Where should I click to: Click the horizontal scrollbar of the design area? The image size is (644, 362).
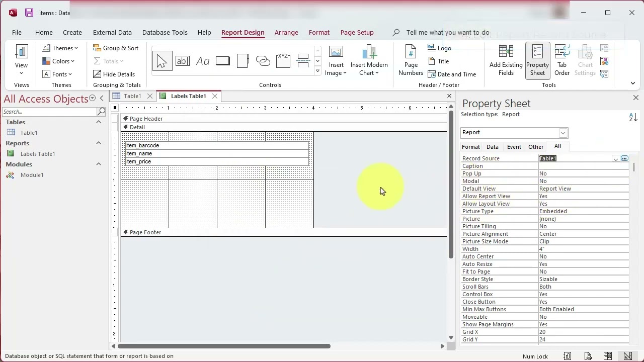[224, 346]
